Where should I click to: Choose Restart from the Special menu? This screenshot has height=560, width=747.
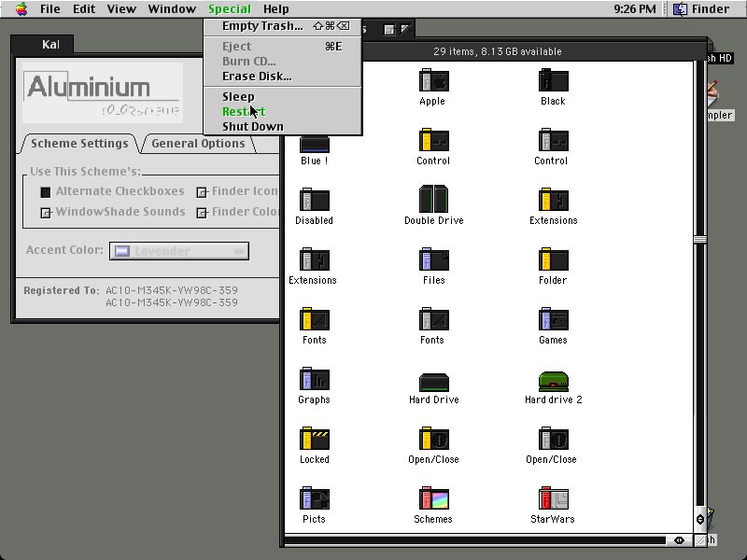[x=283, y=111]
